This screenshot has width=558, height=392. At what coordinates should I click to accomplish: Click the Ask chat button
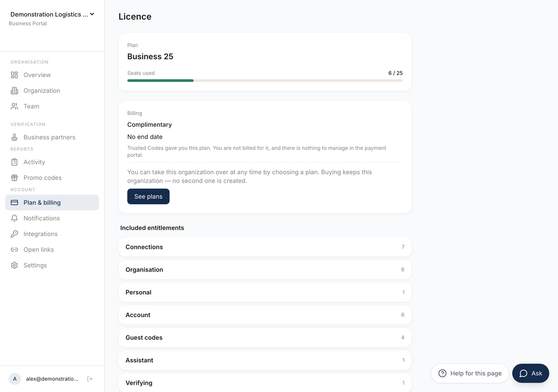pyautogui.click(x=531, y=373)
